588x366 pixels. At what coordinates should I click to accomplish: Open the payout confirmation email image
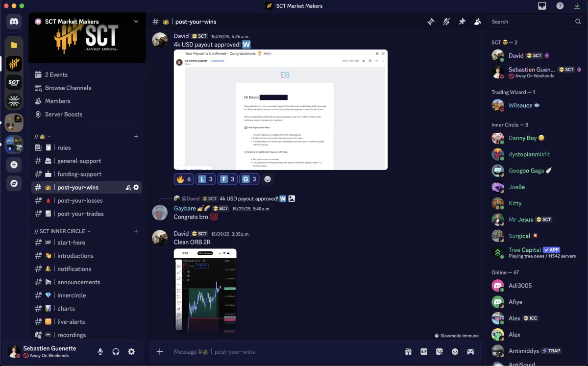point(281,110)
